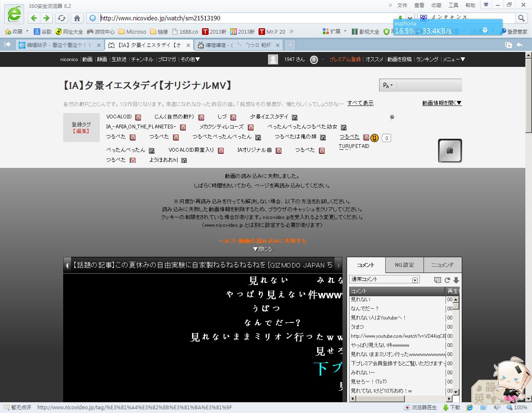Expand the その他▼ menu
Viewport: 532px width, 413px height.
tap(190, 59)
